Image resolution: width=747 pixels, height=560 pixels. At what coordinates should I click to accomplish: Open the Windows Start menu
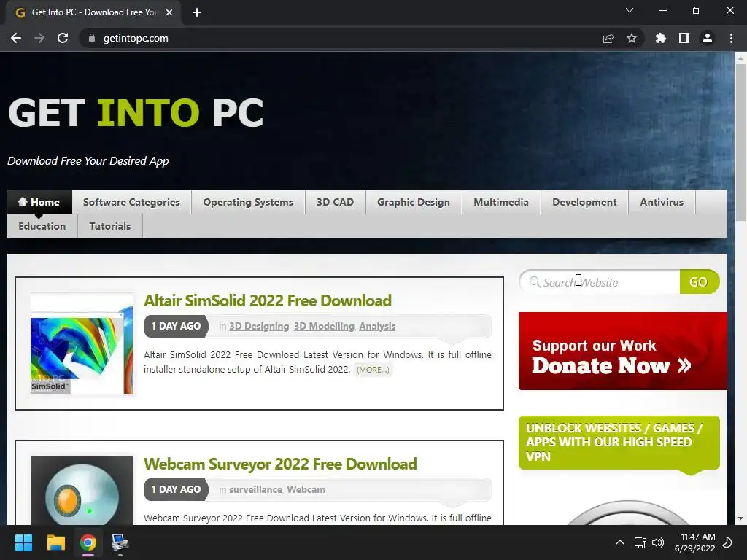pyautogui.click(x=23, y=542)
